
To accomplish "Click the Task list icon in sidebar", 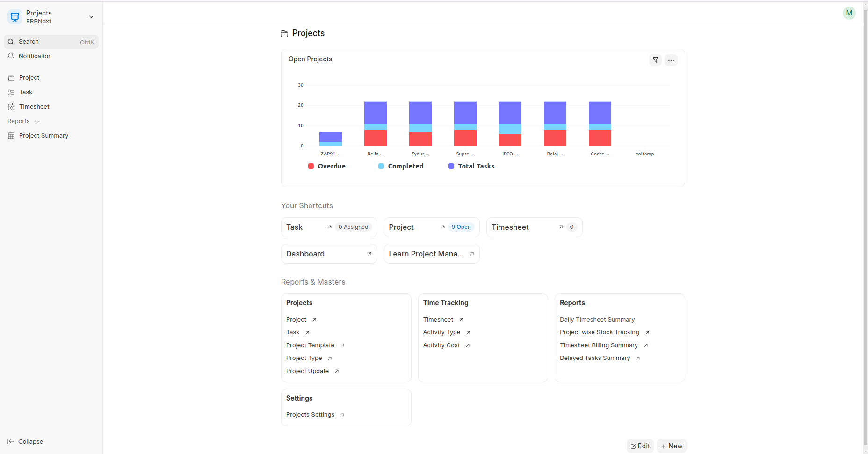I will click(x=11, y=92).
